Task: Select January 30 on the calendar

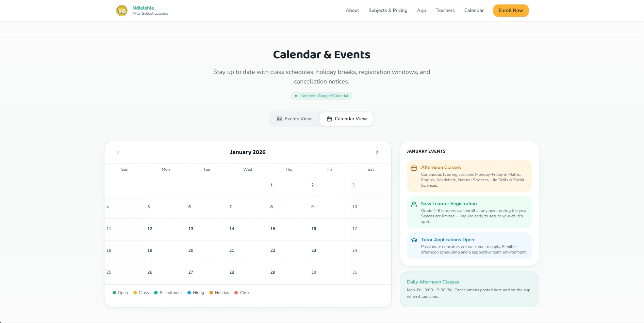Action: click(x=329, y=273)
